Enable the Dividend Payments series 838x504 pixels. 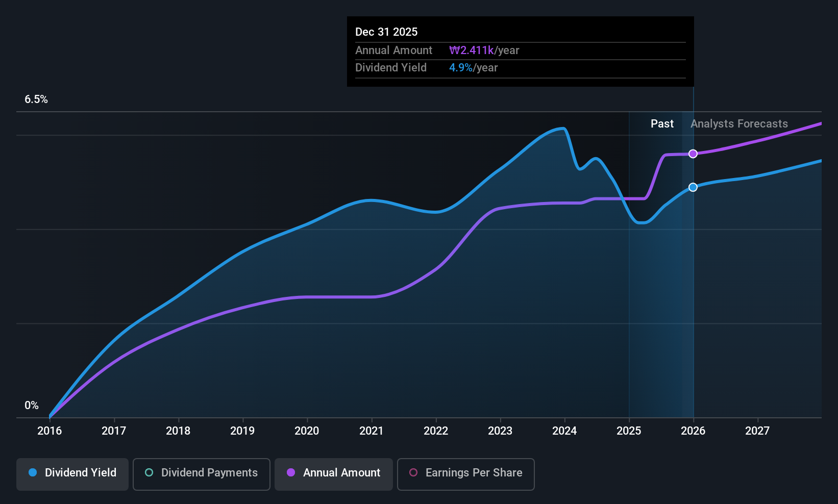tap(202, 474)
